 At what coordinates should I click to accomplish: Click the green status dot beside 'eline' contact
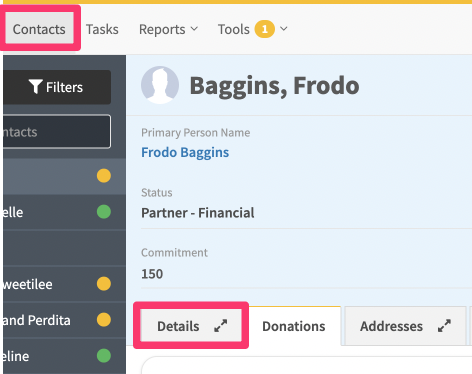coord(104,356)
